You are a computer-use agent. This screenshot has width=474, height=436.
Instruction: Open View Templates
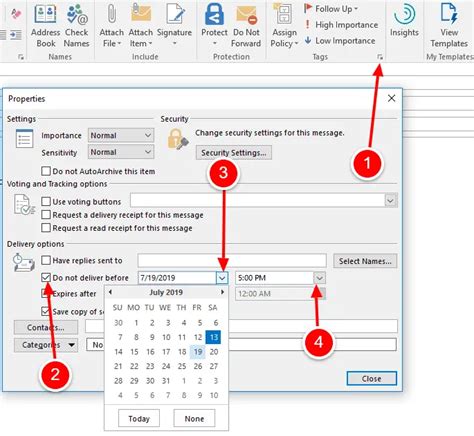[x=449, y=26]
